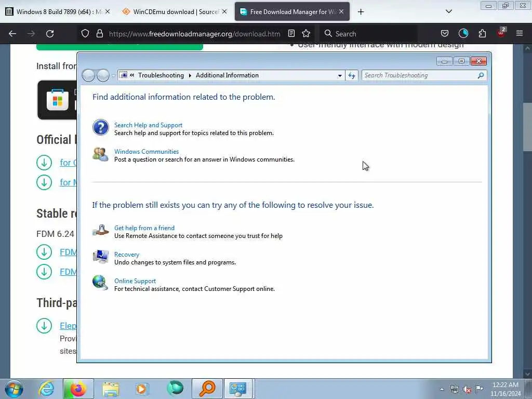Show hidden system tray icons

click(x=442, y=390)
